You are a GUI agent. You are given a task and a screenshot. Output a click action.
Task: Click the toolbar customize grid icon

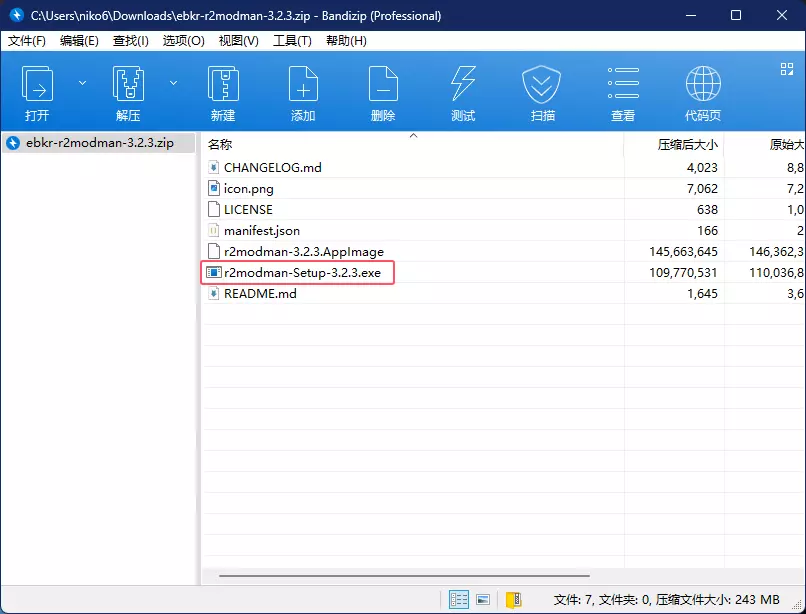pos(786,69)
